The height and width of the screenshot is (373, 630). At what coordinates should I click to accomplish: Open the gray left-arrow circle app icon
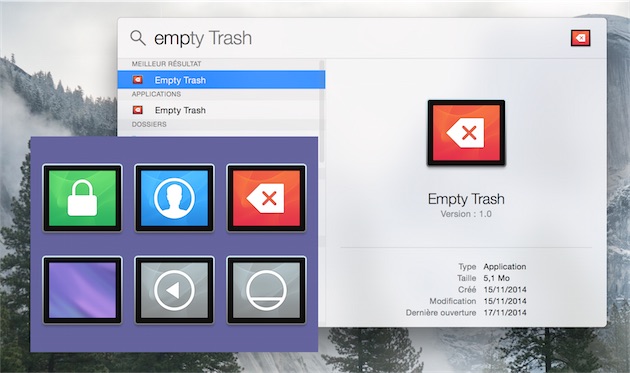174,290
